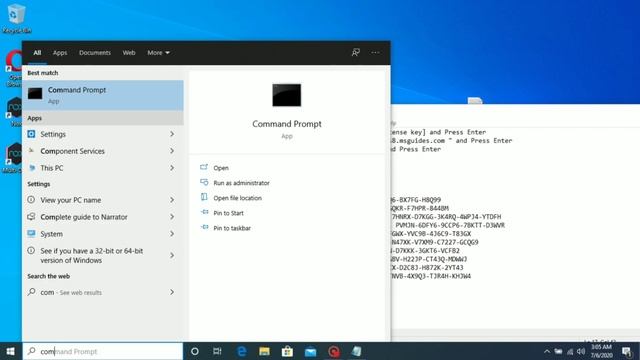Viewport: 640px width, 360px height.
Task: Expand the Component Services chevron
Action: [172, 151]
